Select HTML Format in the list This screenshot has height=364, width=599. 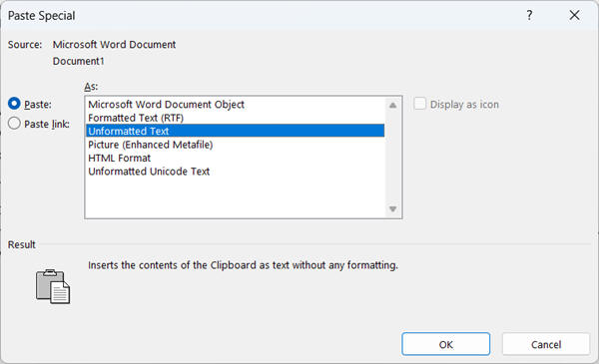point(235,158)
